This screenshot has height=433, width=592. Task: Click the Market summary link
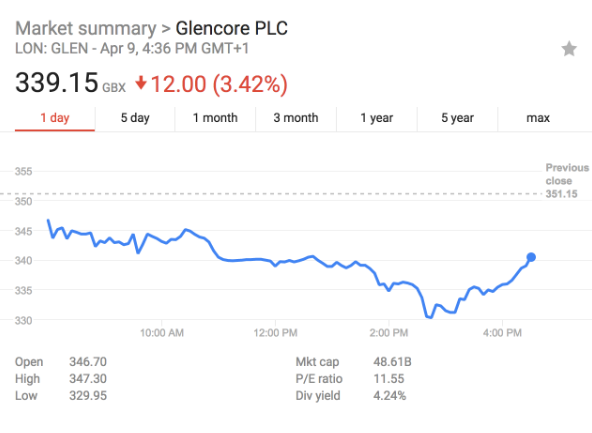(86, 29)
